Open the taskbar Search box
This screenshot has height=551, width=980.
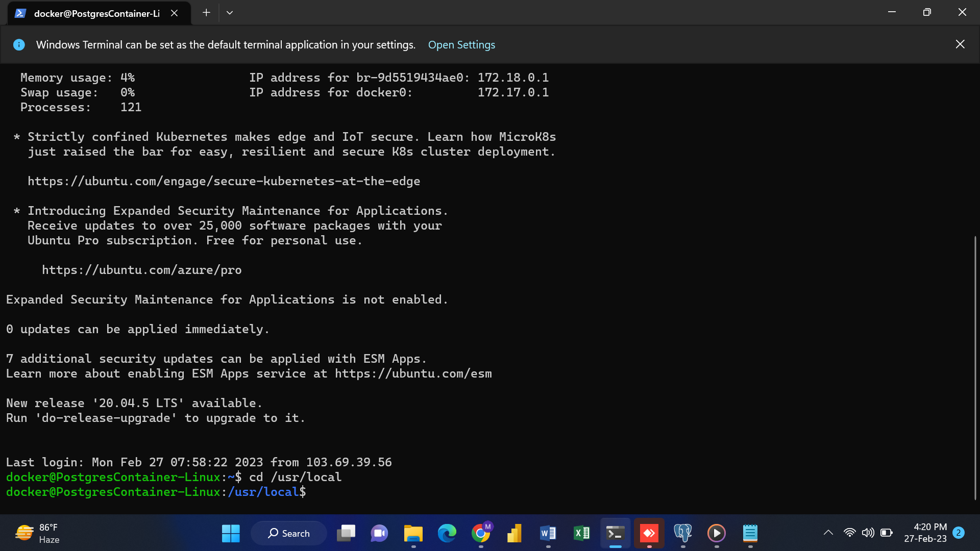click(x=289, y=533)
